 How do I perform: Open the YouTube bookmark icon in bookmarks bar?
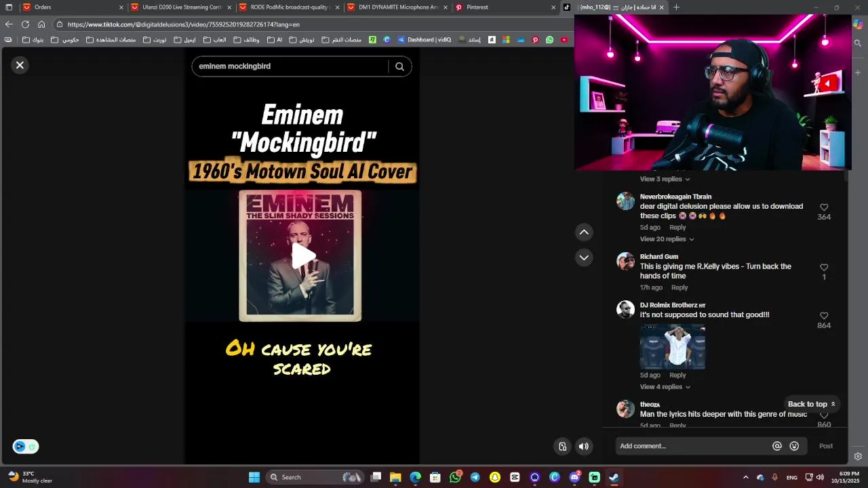tap(564, 40)
